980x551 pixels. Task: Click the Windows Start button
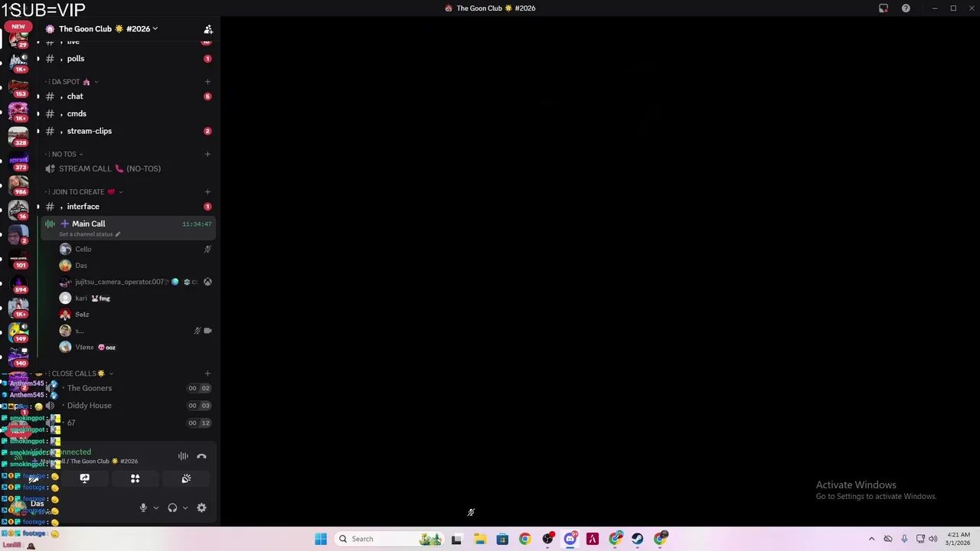(x=321, y=539)
